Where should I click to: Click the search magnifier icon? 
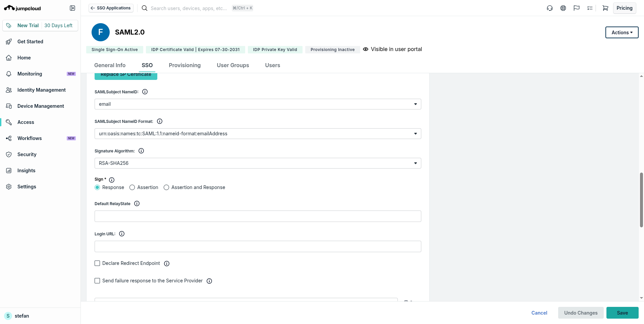[145, 8]
